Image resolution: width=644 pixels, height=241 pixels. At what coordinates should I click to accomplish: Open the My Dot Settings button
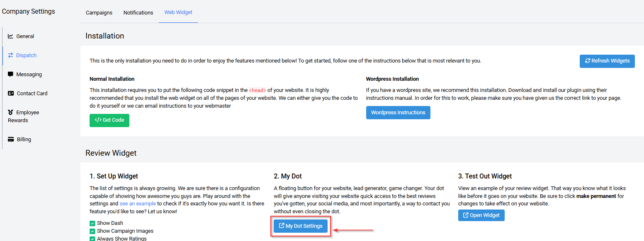click(x=301, y=226)
